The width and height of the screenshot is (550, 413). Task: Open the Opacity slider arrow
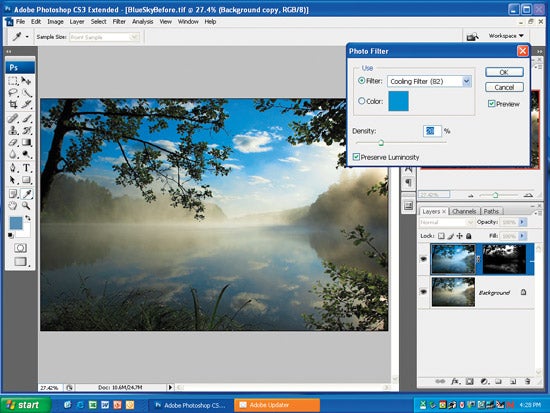point(522,222)
